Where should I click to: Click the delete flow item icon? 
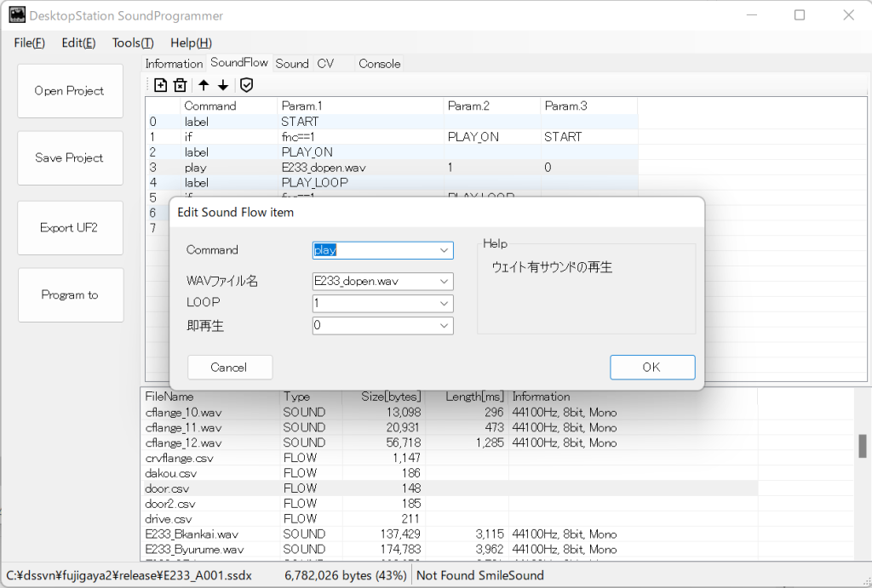pyautogui.click(x=180, y=85)
